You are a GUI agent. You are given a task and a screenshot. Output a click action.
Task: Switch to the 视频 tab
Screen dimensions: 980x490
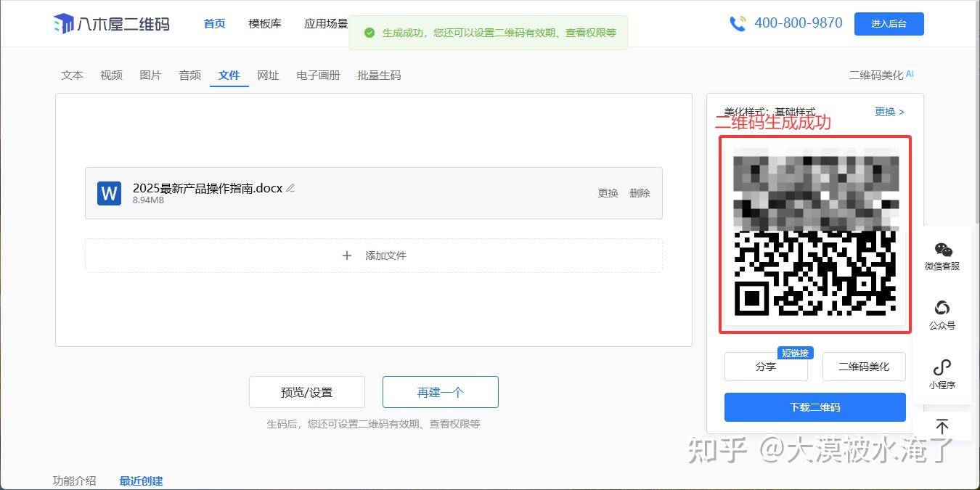click(112, 75)
